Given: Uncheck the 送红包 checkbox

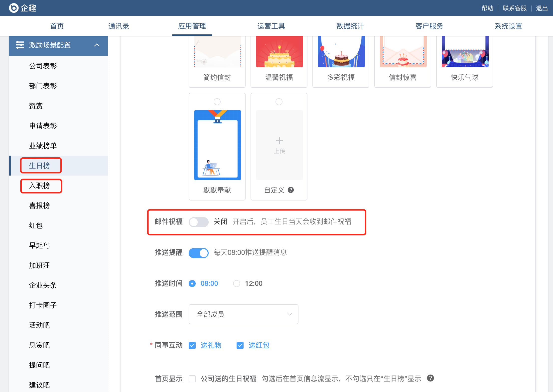Looking at the screenshot, I should [x=240, y=345].
